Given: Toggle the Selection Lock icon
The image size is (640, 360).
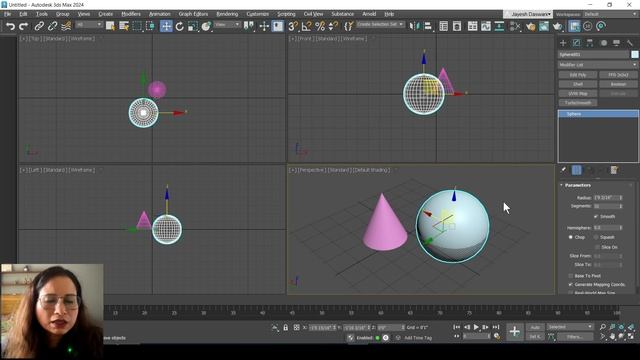Looking at the screenshot, I should click(286, 327).
